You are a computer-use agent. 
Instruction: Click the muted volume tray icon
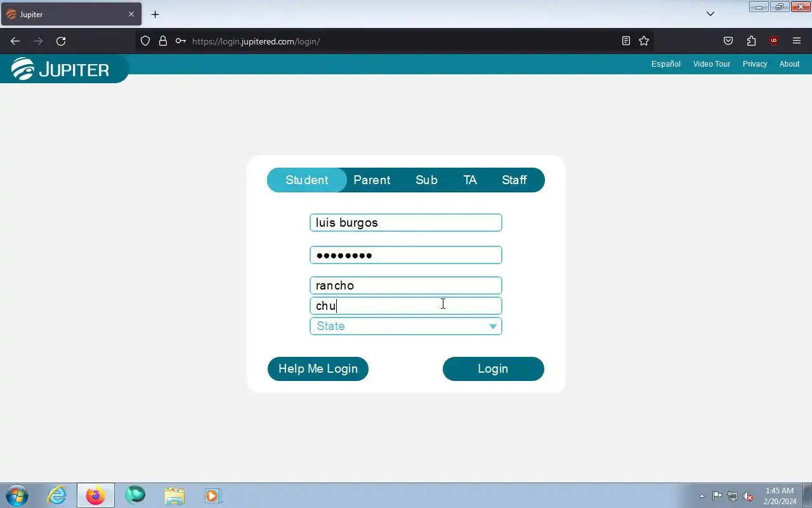748,497
